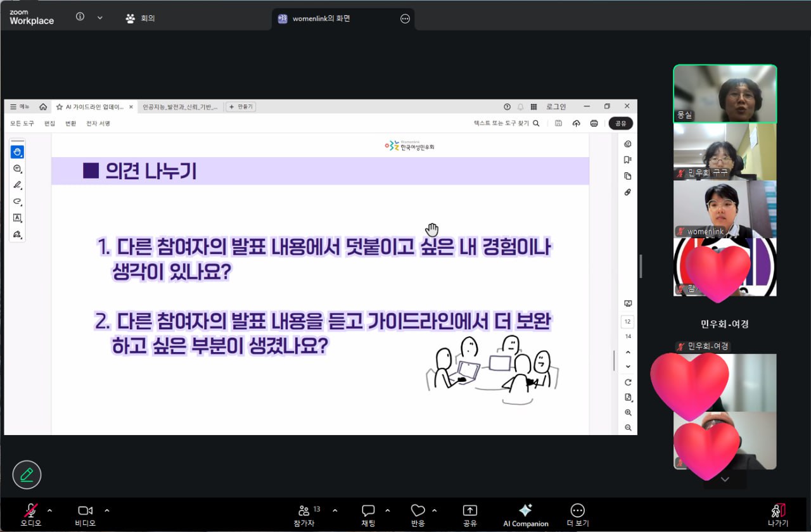Select the hand pan tool in Acrobat
Screen dimensions: 811x532
(x=17, y=152)
